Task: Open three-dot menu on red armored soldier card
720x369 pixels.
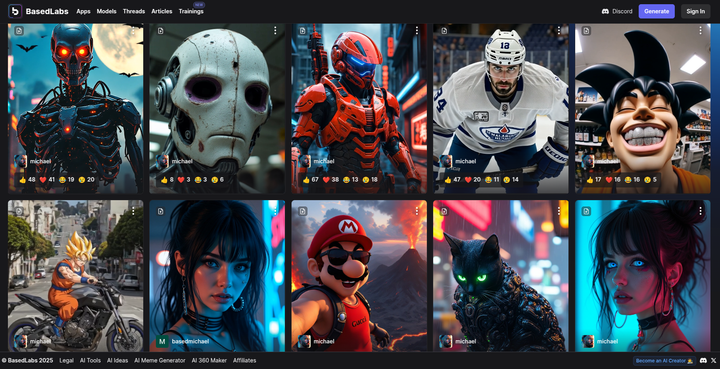Action: pos(417,30)
